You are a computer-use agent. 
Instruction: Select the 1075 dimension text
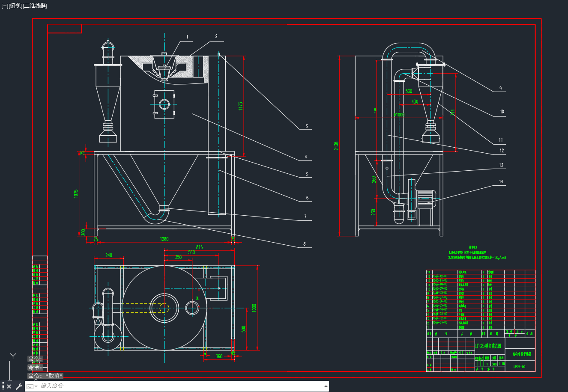(76, 193)
